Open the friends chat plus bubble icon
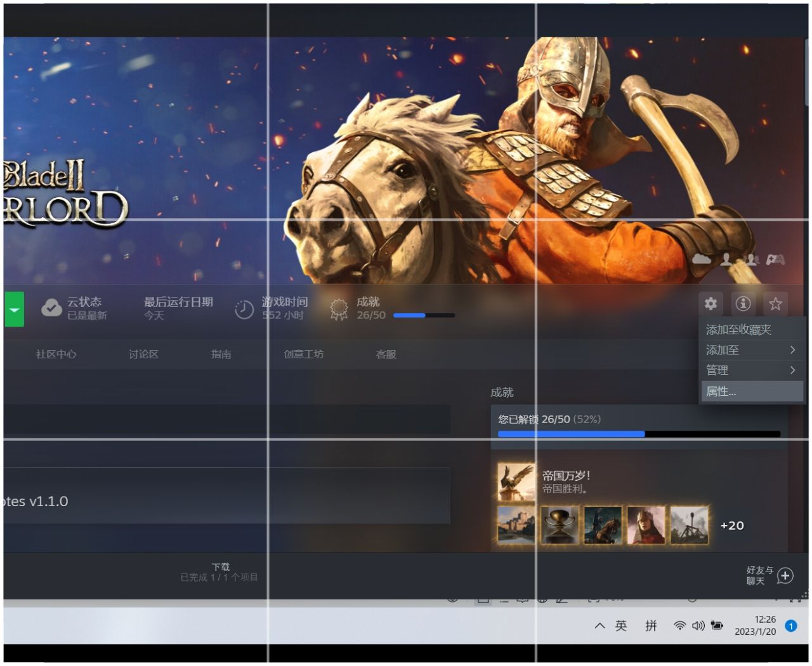The width and height of the screenshot is (812, 666). (785, 576)
